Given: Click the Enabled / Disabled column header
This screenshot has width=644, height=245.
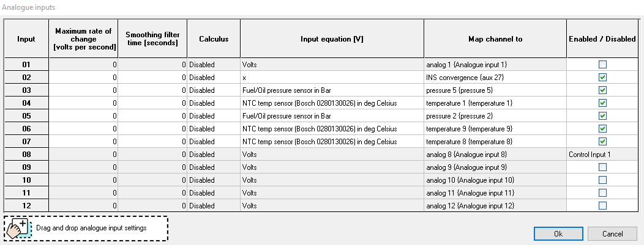Looking at the screenshot, I should [602, 38].
